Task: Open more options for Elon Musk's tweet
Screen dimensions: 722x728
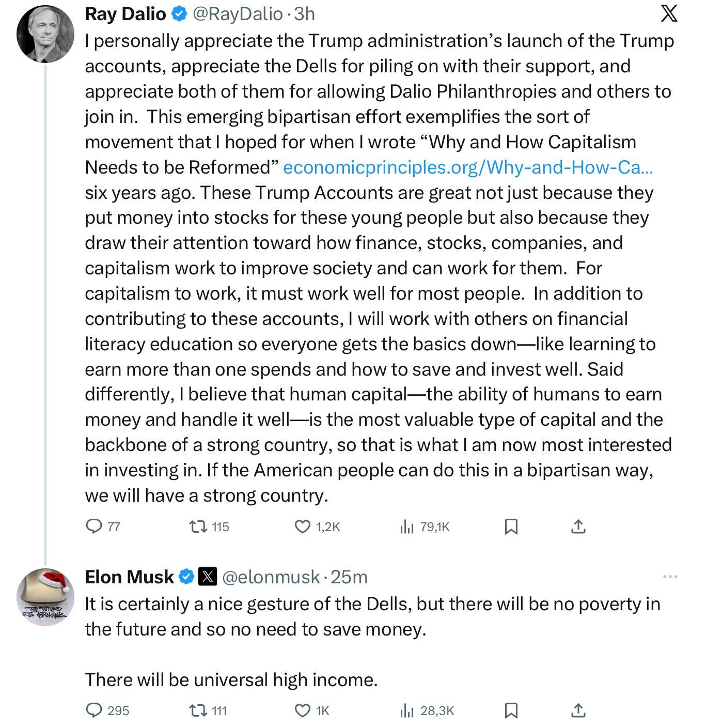Action: coord(670,577)
